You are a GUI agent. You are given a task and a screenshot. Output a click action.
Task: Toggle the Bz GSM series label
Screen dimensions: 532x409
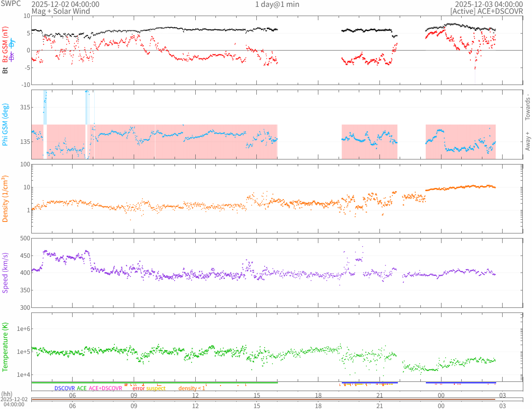point(6,45)
